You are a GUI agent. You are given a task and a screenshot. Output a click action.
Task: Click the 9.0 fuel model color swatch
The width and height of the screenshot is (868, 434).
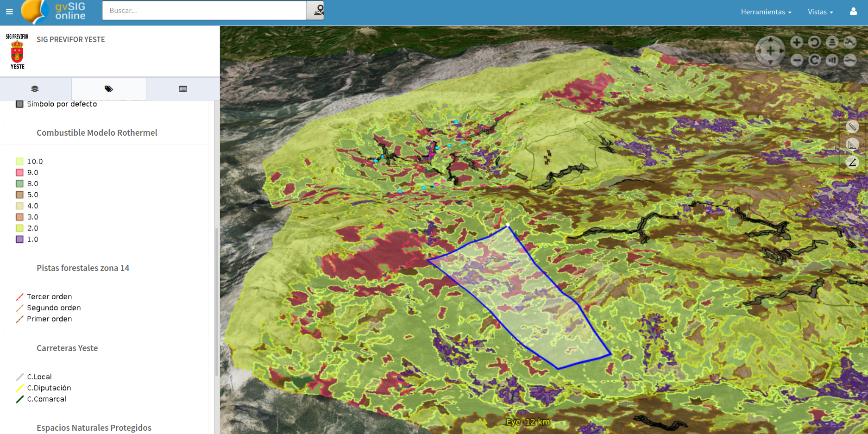click(x=19, y=172)
